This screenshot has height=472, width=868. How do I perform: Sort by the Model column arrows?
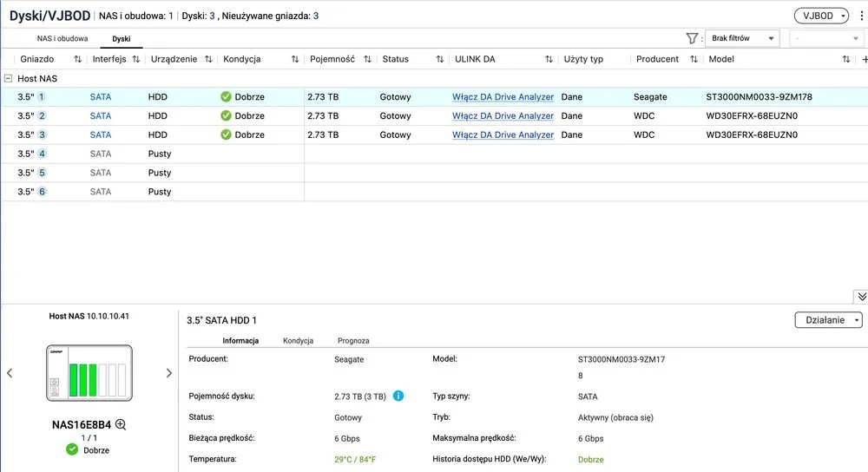tap(845, 59)
